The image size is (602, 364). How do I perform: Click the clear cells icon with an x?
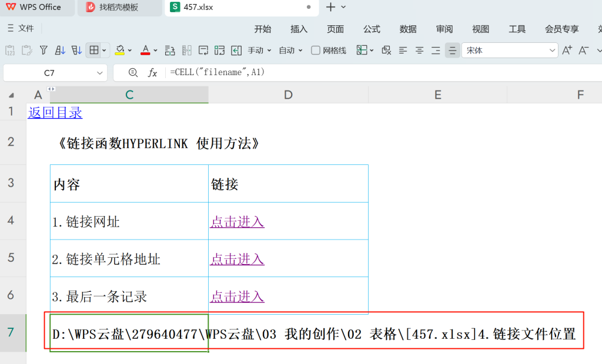point(386,50)
